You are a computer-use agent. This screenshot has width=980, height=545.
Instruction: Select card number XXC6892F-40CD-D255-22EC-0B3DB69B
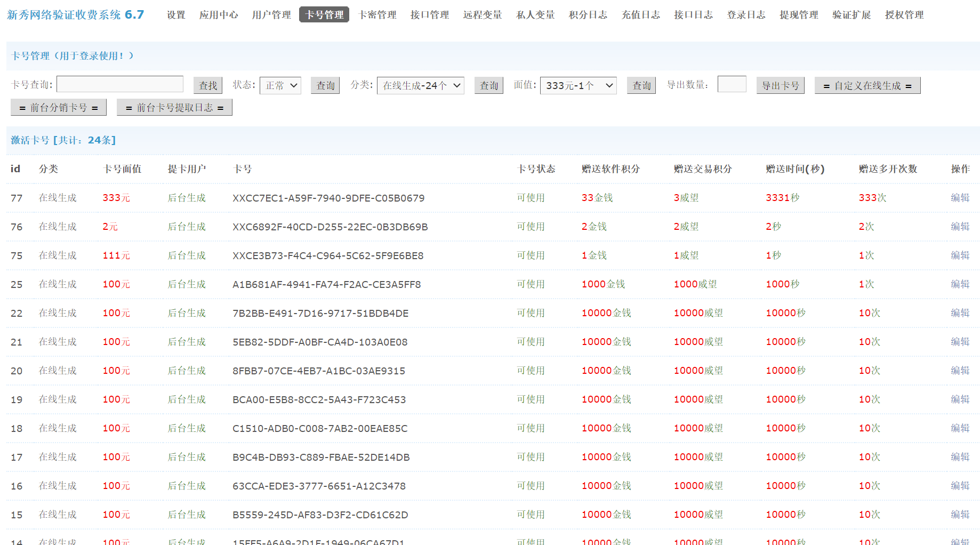tap(330, 227)
